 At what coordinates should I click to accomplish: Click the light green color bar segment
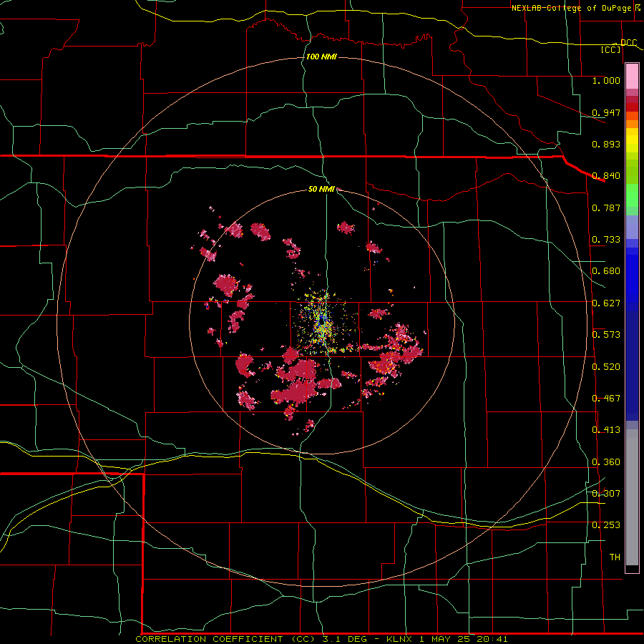coord(632,195)
